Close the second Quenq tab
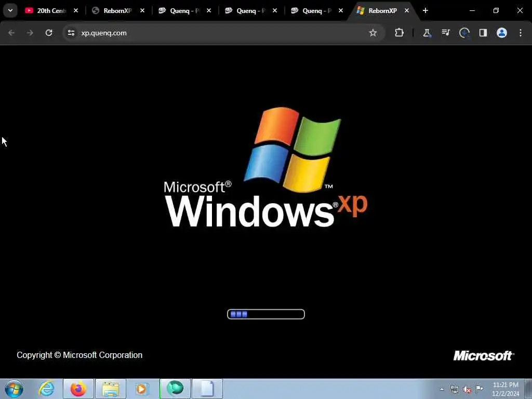Image resolution: width=532 pixels, height=399 pixels. (x=275, y=11)
